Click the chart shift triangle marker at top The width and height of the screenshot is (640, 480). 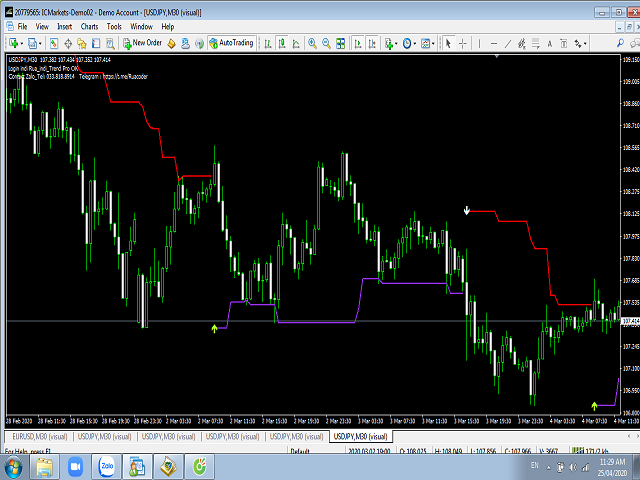[x=497, y=56]
